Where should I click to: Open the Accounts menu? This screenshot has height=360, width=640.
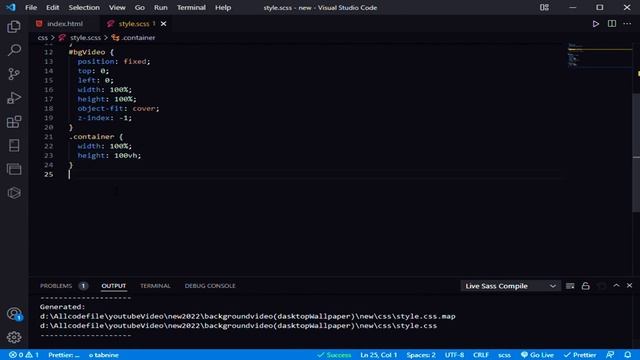click(x=14, y=313)
